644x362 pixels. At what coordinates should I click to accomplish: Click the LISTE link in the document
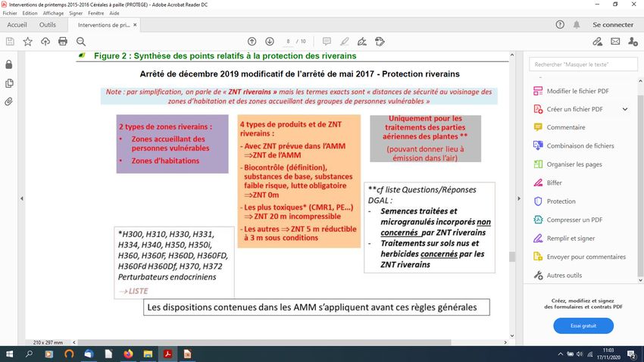click(138, 291)
